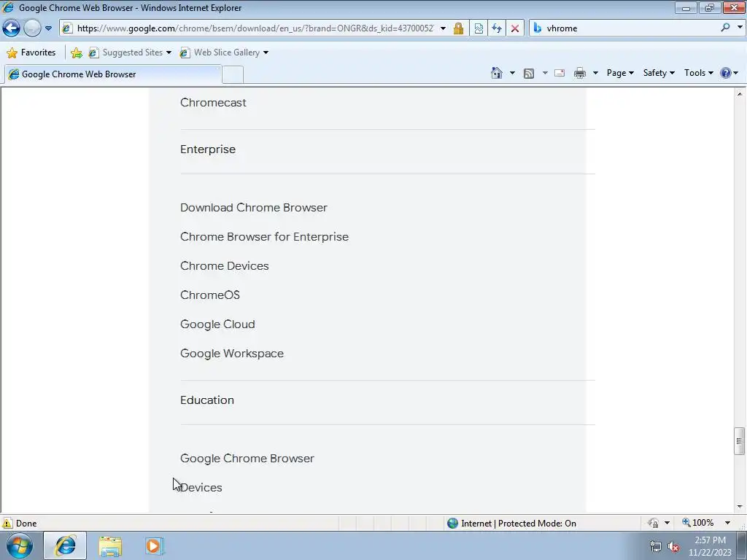Image resolution: width=747 pixels, height=560 pixels.
Task: Open Windows Explorer folder taskbar icon
Action: (x=110, y=546)
